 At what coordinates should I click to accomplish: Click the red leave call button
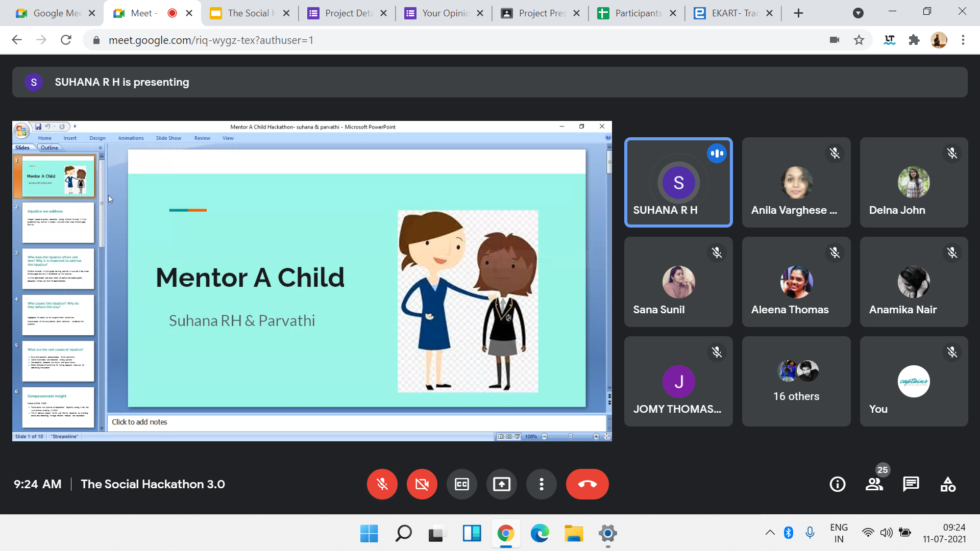[x=587, y=484]
